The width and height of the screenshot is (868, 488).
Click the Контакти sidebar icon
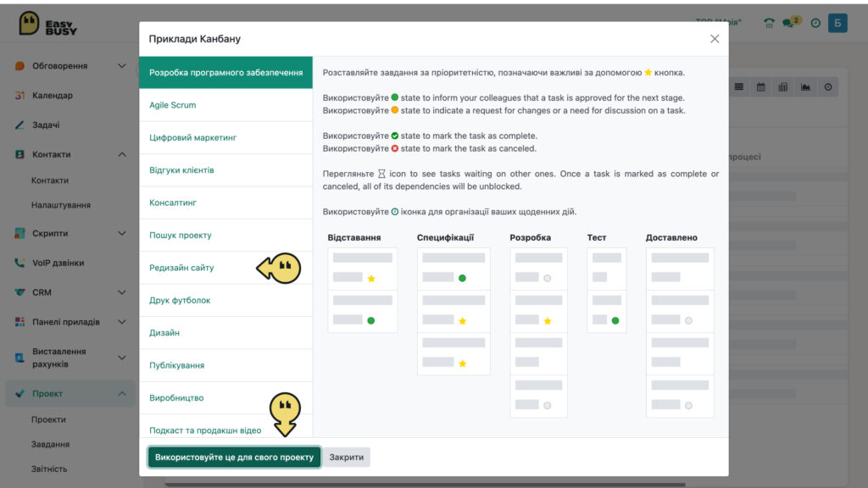tap(20, 154)
